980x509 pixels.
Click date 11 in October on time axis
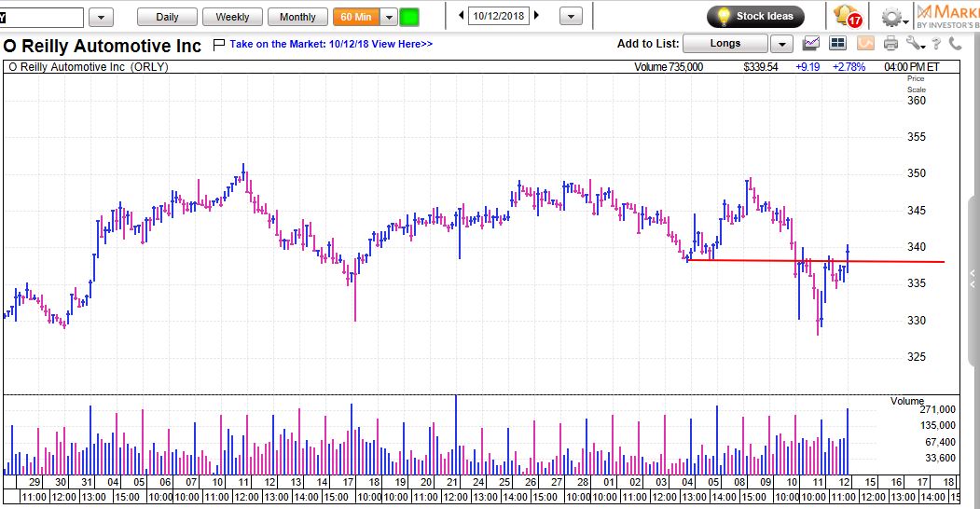[x=819, y=482]
